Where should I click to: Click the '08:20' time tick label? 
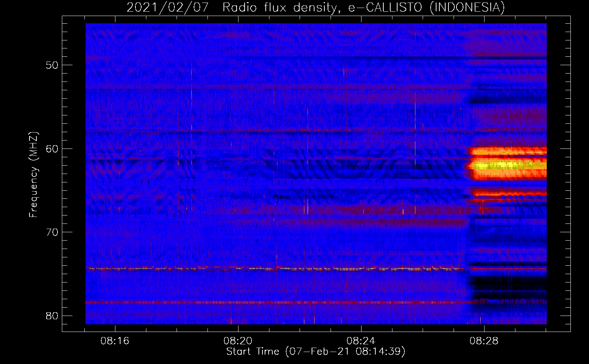(x=238, y=341)
